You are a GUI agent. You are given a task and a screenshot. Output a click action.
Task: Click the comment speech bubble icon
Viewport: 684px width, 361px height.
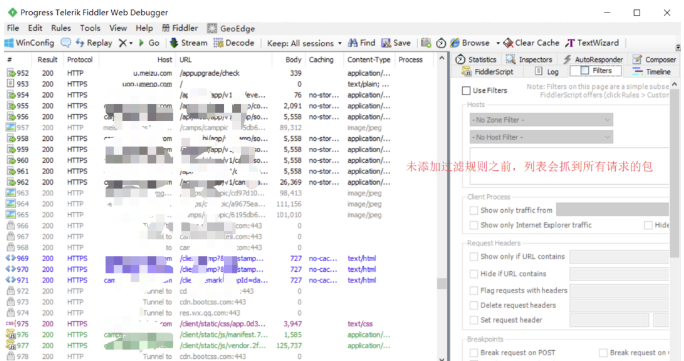(x=65, y=43)
